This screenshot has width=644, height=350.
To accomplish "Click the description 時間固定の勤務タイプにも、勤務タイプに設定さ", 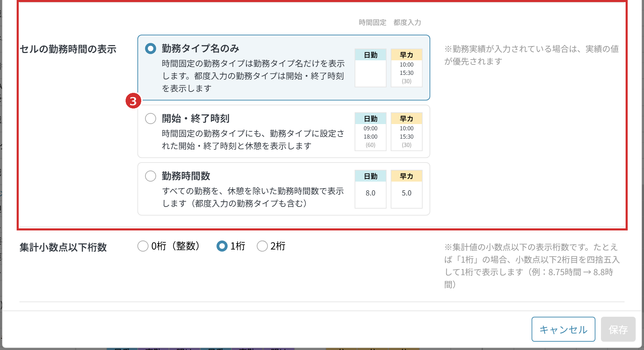I will (253, 140).
